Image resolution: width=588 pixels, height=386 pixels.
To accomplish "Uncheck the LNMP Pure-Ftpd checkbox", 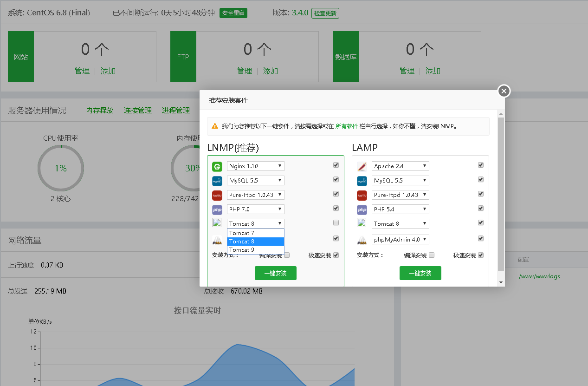I will (x=336, y=194).
